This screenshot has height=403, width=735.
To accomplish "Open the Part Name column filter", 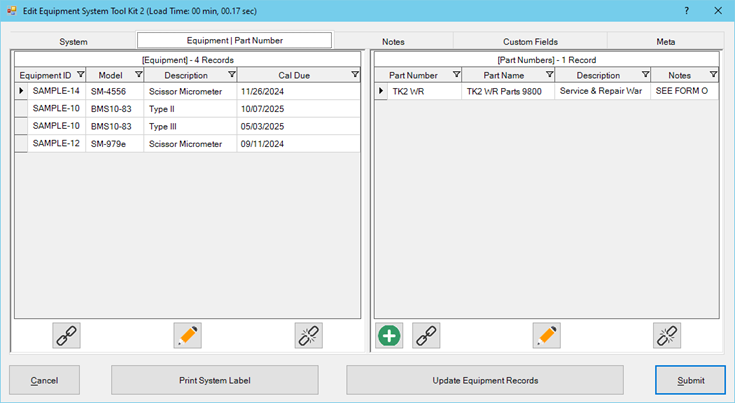I will click(546, 75).
